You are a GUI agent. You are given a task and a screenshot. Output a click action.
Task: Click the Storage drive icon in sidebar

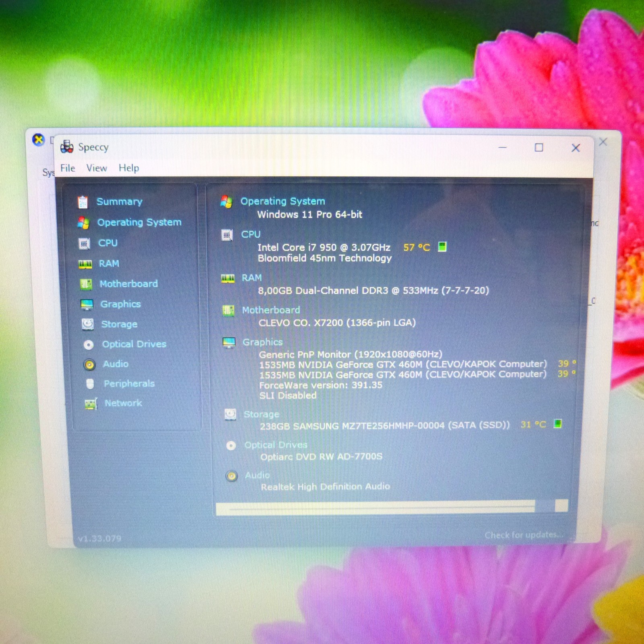pyautogui.click(x=88, y=324)
